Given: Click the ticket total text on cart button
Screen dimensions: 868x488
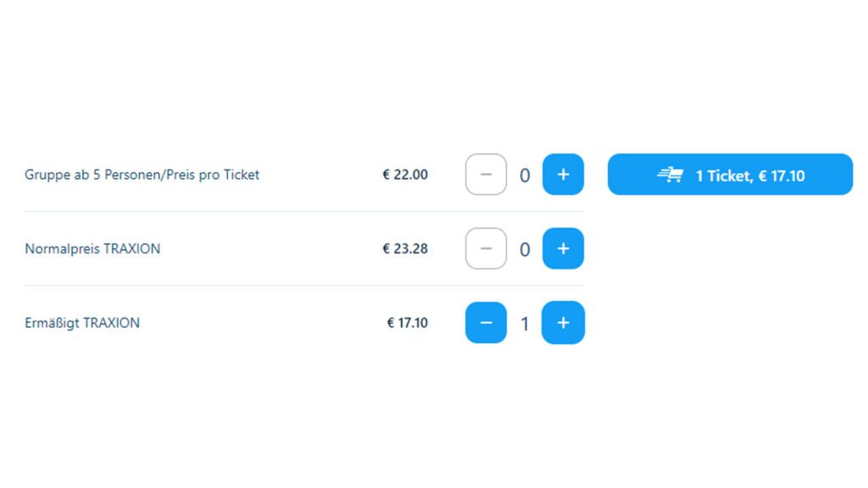Looking at the screenshot, I should [750, 176].
